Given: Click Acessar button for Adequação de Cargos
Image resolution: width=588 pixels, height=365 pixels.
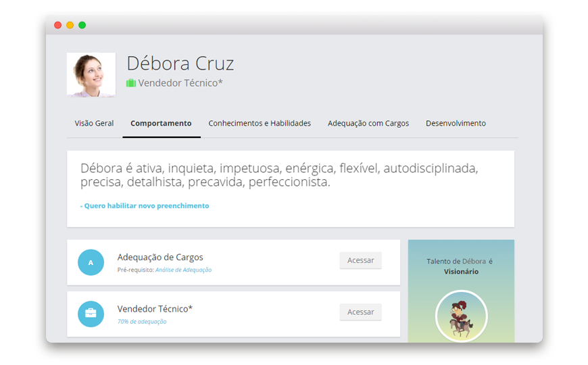Looking at the screenshot, I should (360, 260).
